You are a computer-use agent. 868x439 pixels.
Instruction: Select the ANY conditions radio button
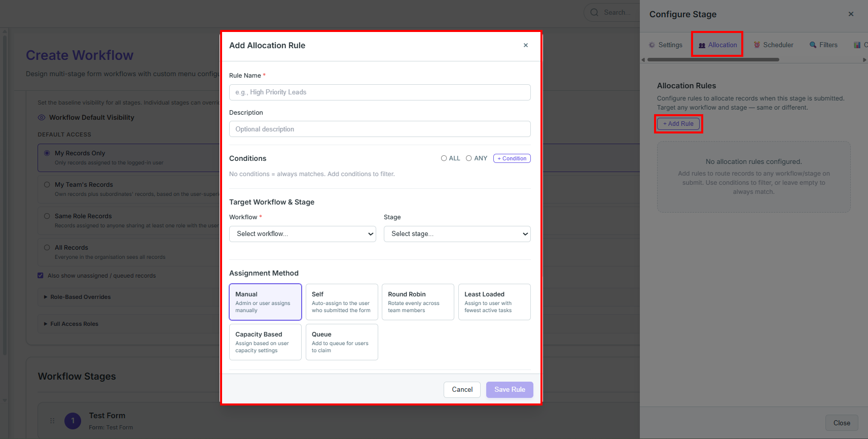tap(469, 158)
